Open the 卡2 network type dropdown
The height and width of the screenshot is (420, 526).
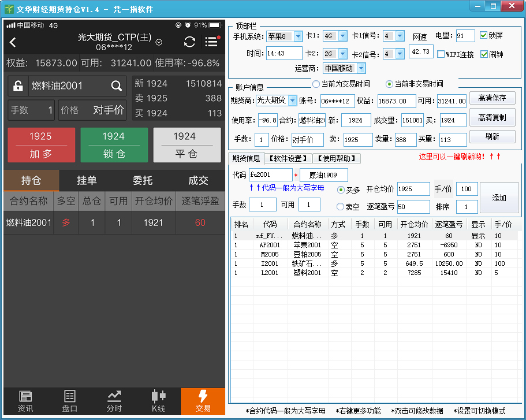(x=342, y=54)
